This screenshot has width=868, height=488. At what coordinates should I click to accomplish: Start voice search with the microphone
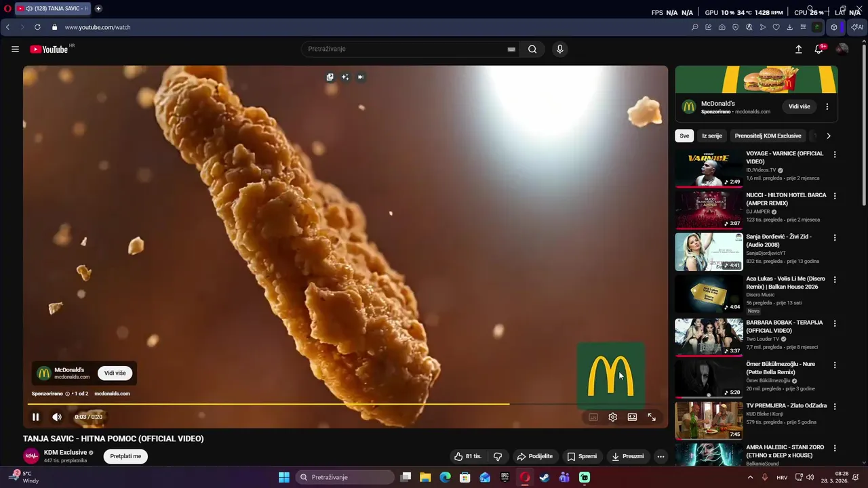coord(559,49)
